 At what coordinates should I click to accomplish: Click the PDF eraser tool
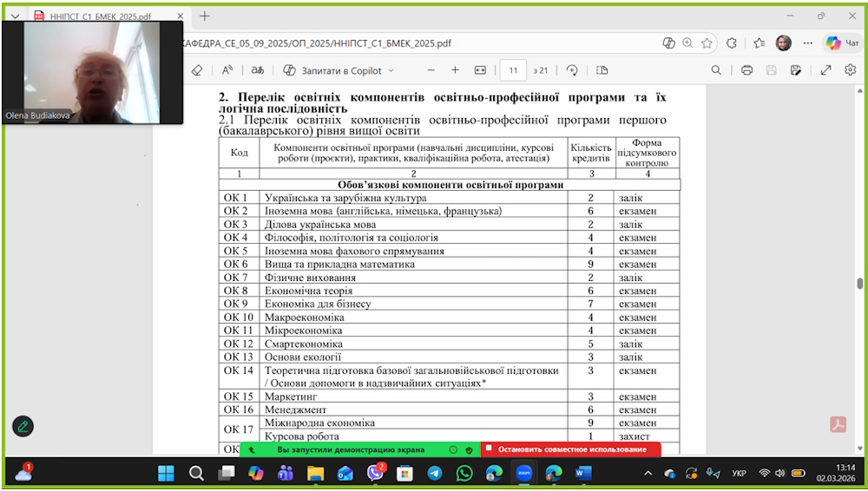(197, 70)
